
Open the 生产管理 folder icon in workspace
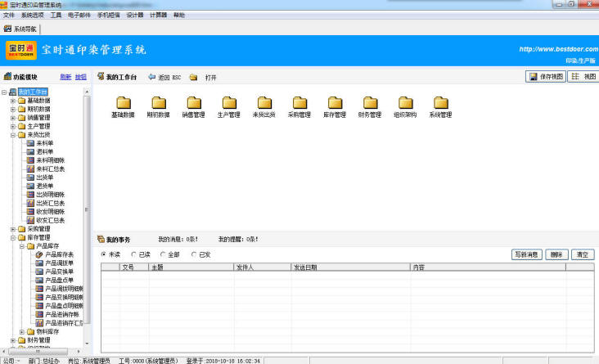[229, 103]
